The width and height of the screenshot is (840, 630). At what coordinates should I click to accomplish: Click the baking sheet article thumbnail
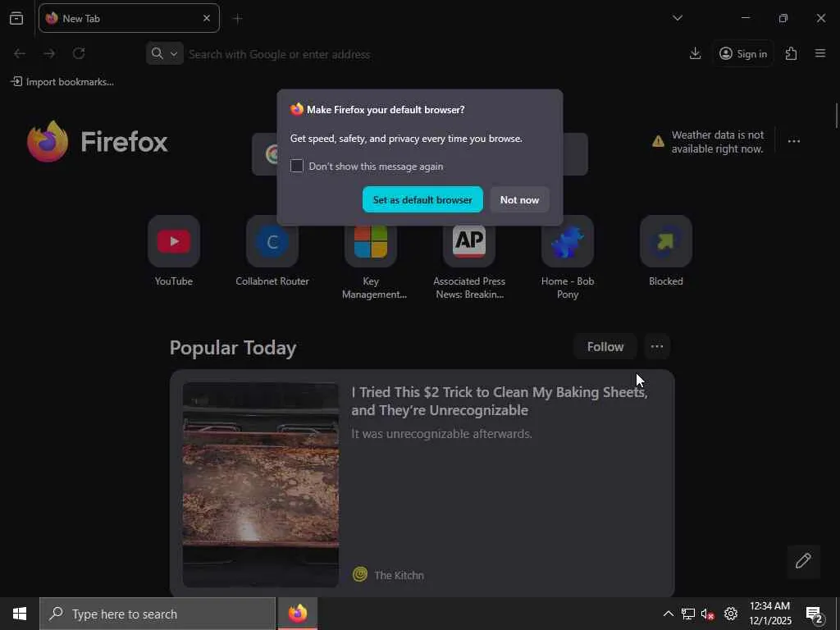[x=261, y=485]
